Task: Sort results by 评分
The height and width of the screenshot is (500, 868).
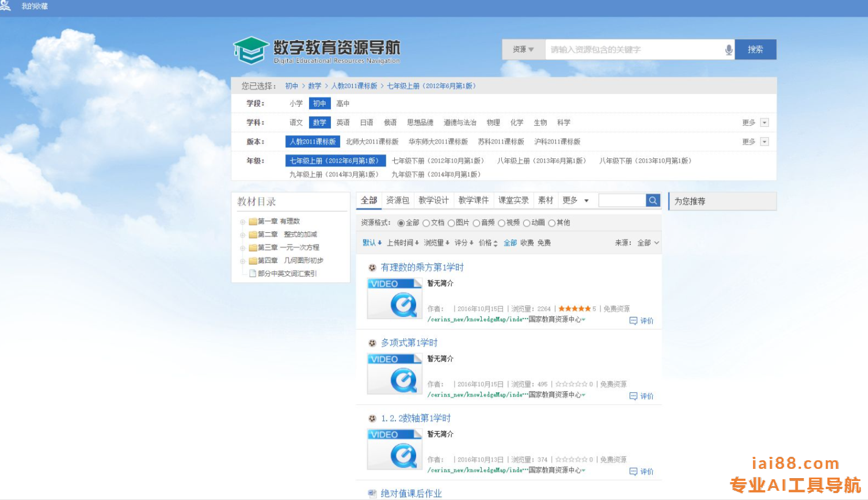Action: point(464,243)
